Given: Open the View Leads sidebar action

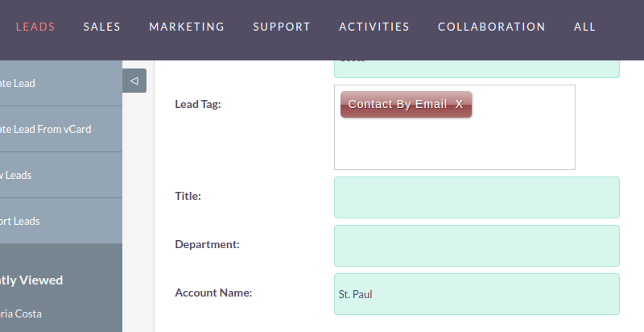Looking at the screenshot, I should tap(61, 176).
